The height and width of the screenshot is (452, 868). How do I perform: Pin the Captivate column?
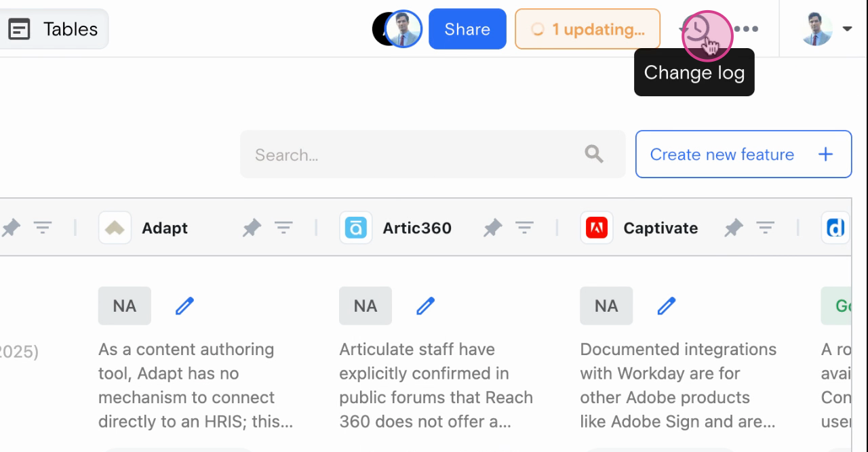pos(733,228)
